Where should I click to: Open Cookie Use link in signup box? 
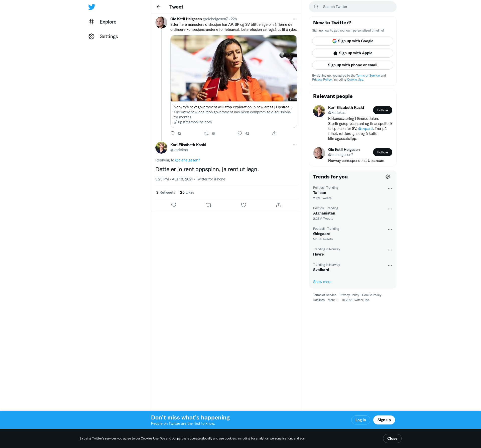point(355,80)
